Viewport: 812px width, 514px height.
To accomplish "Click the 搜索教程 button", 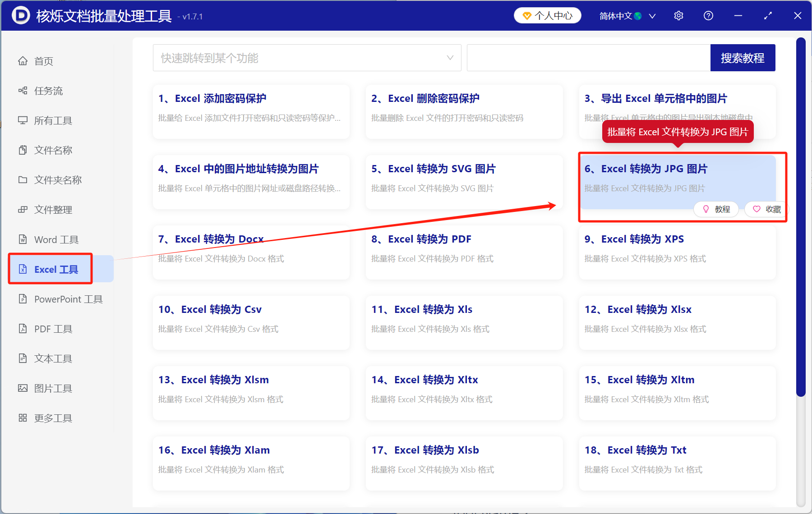I will [x=743, y=58].
